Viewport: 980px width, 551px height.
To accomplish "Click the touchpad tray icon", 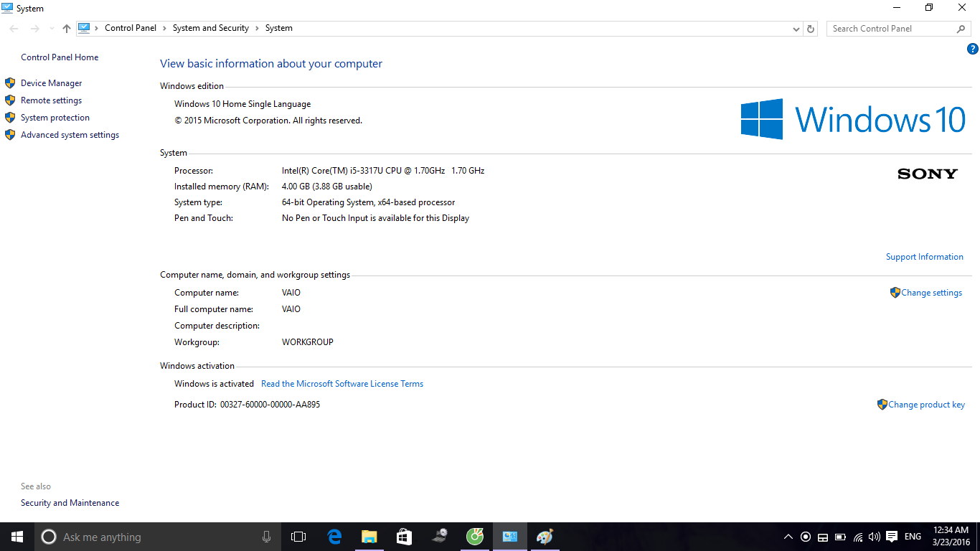I will point(823,537).
